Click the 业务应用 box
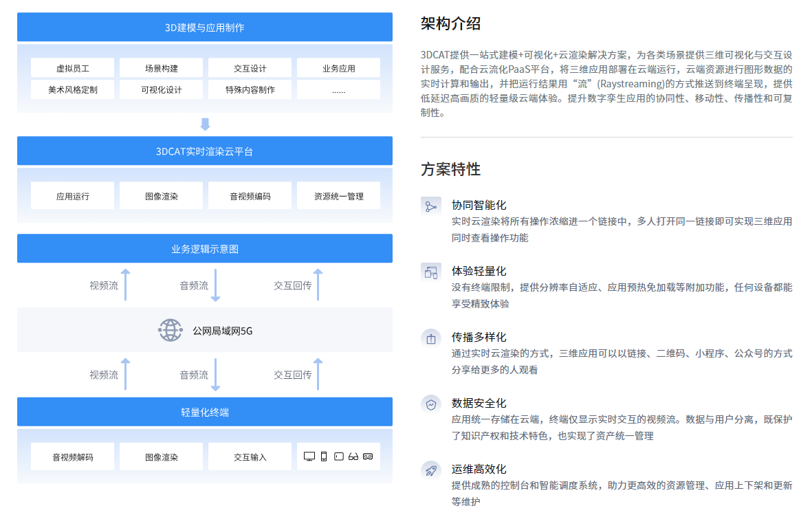The width and height of the screenshot is (812, 515). 339,68
